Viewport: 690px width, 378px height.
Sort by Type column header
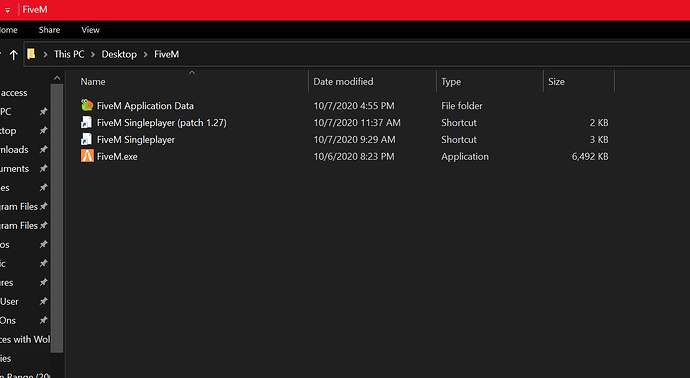pyautogui.click(x=451, y=82)
